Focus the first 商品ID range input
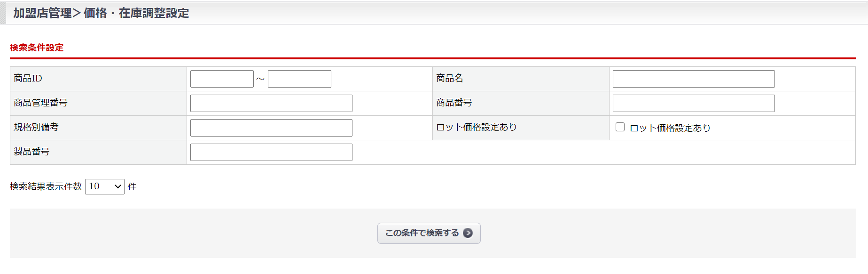 pyautogui.click(x=222, y=79)
